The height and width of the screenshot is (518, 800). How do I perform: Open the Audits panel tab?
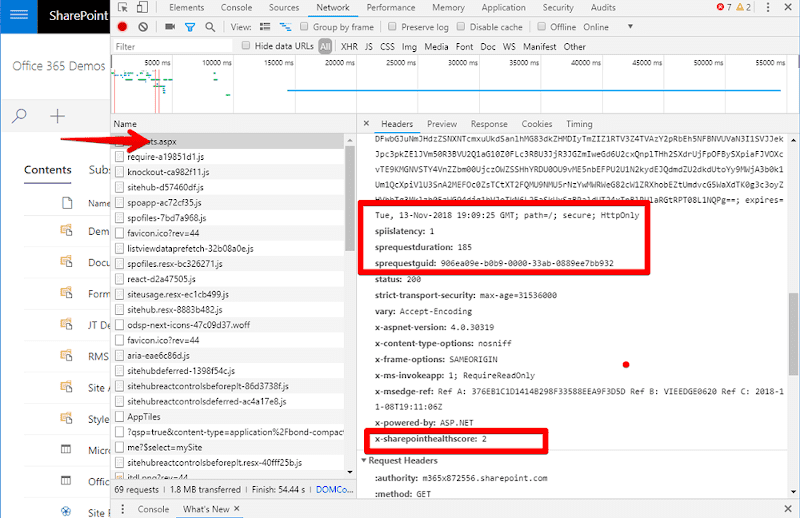coord(603,7)
